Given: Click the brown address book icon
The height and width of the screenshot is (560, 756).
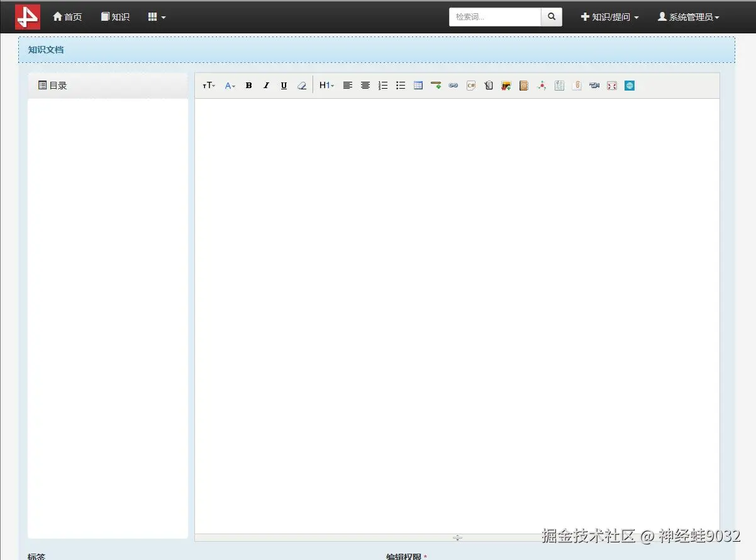Looking at the screenshot, I should coord(524,86).
